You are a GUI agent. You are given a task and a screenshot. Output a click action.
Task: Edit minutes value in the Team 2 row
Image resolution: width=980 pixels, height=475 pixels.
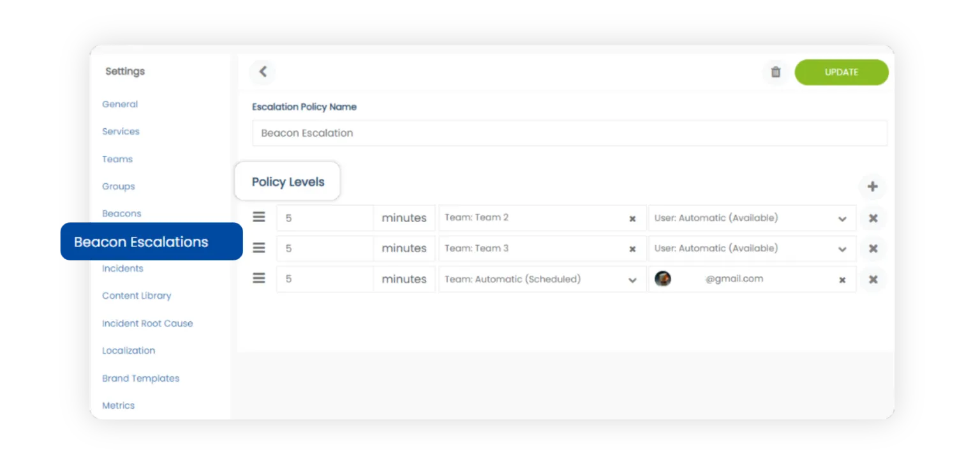[x=325, y=218]
